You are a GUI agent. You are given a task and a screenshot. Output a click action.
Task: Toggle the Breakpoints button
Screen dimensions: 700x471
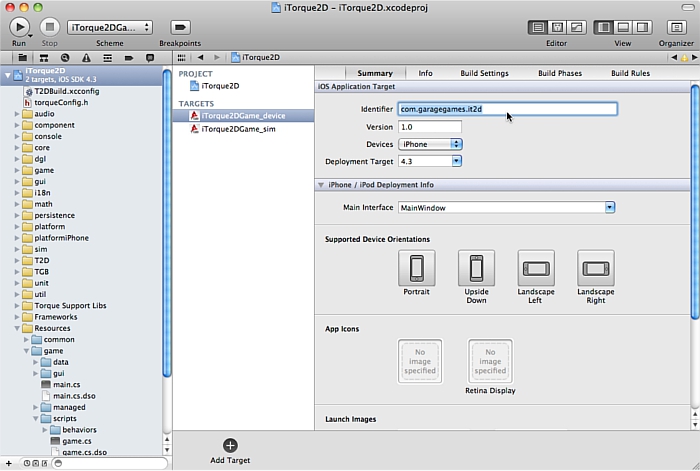point(180,27)
